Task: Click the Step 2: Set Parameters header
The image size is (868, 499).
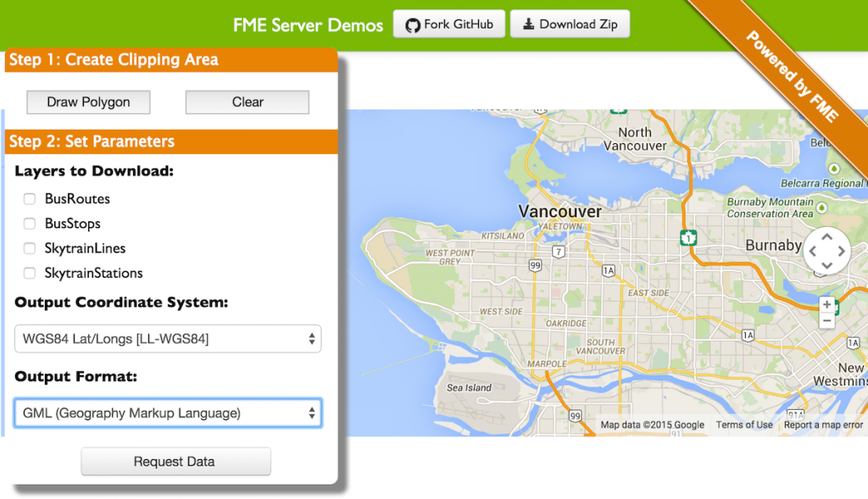Action: (x=171, y=141)
